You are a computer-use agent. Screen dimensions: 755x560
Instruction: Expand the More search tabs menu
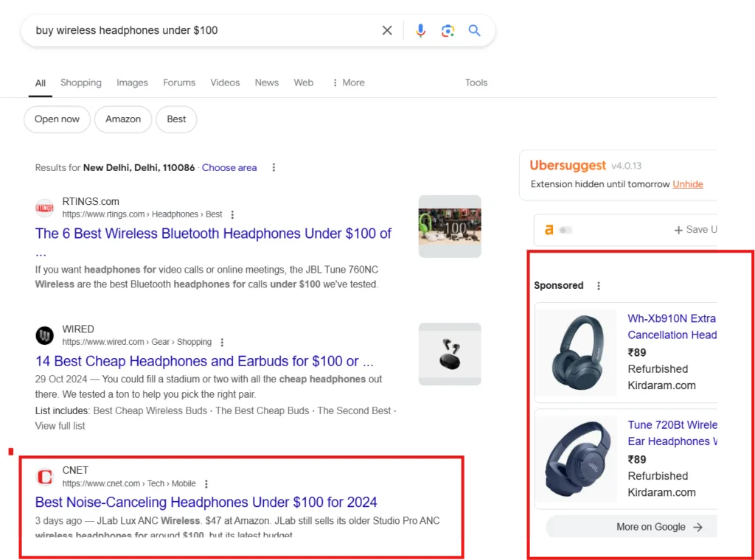[x=349, y=83]
